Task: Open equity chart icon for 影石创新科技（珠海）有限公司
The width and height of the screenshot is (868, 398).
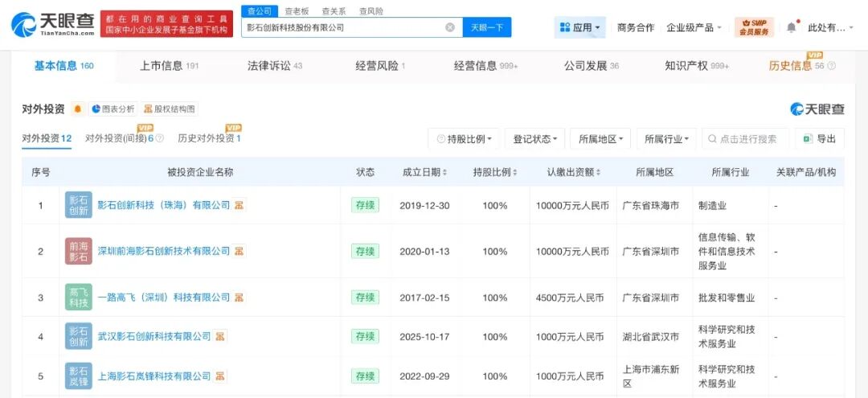Action: (x=240, y=205)
